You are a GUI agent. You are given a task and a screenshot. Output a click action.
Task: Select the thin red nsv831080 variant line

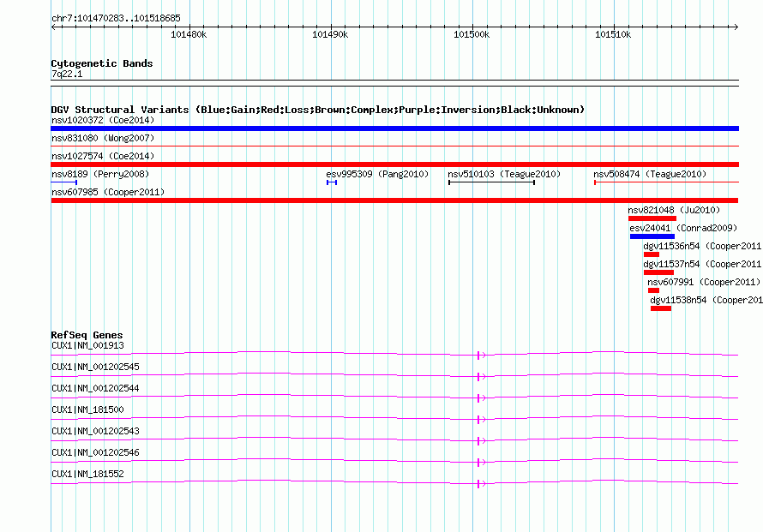coord(394,146)
